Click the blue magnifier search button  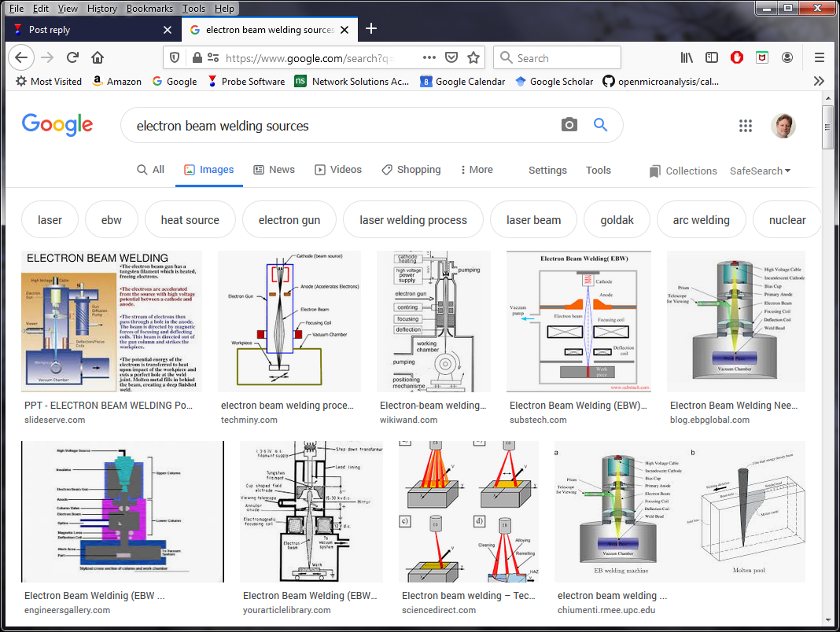(601, 125)
